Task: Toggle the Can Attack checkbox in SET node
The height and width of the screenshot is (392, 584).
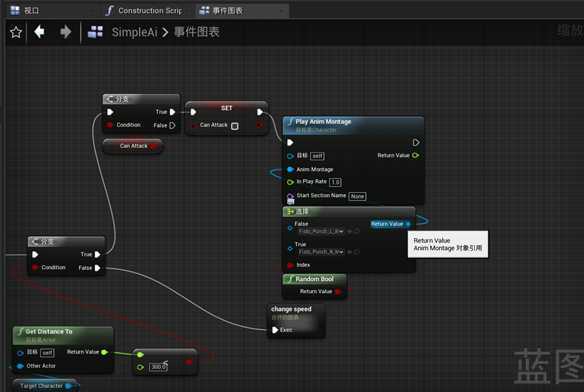Action: pyautogui.click(x=235, y=126)
